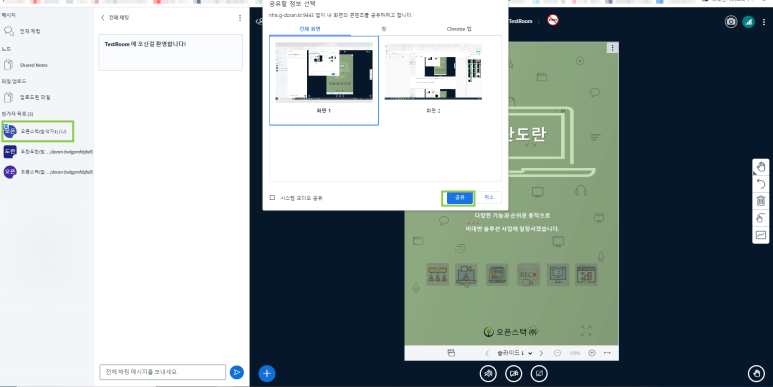Advance to the next slide

pyautogui.click(x=541, y=353)
